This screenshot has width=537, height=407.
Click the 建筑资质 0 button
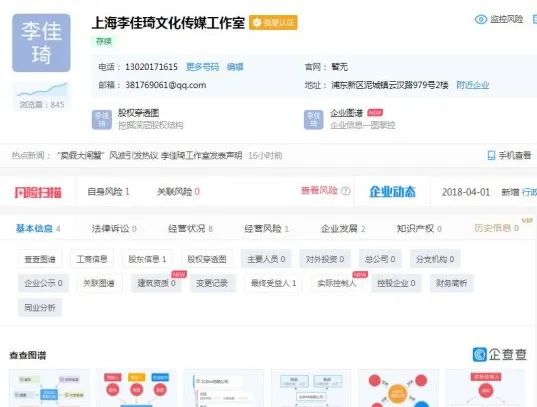(x=157, y=283)
